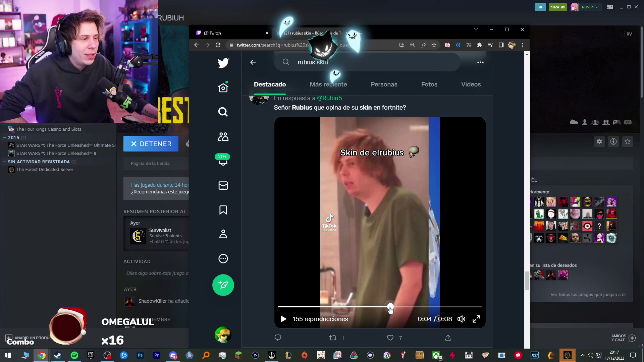Go to Twitter Home house icon
The height and width of the screenshot is (362, 644).
(x=223, y=87)
